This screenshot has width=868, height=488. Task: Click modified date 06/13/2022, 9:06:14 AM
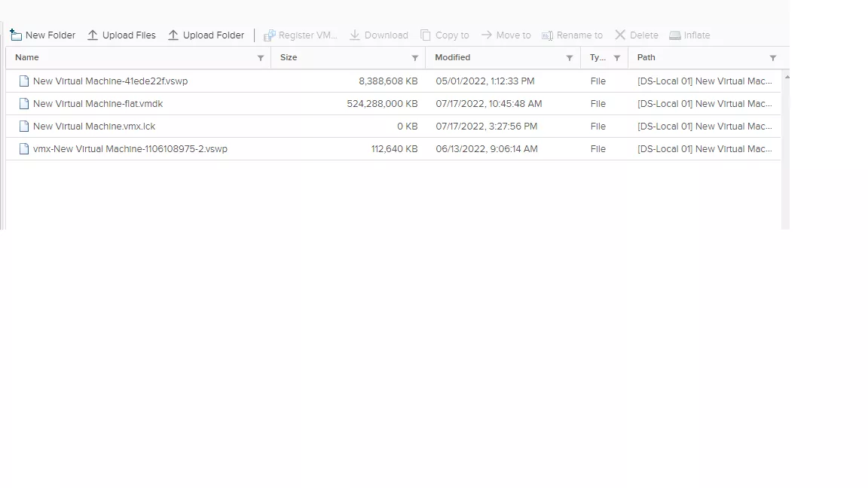pos(487,149)
